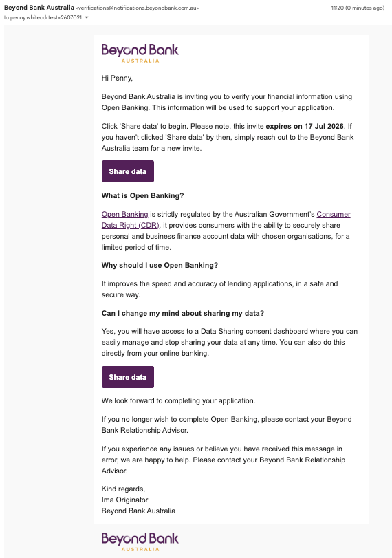Click the verifications@notifications.beyondbank.com.au sender address

(x=138, y=8)
